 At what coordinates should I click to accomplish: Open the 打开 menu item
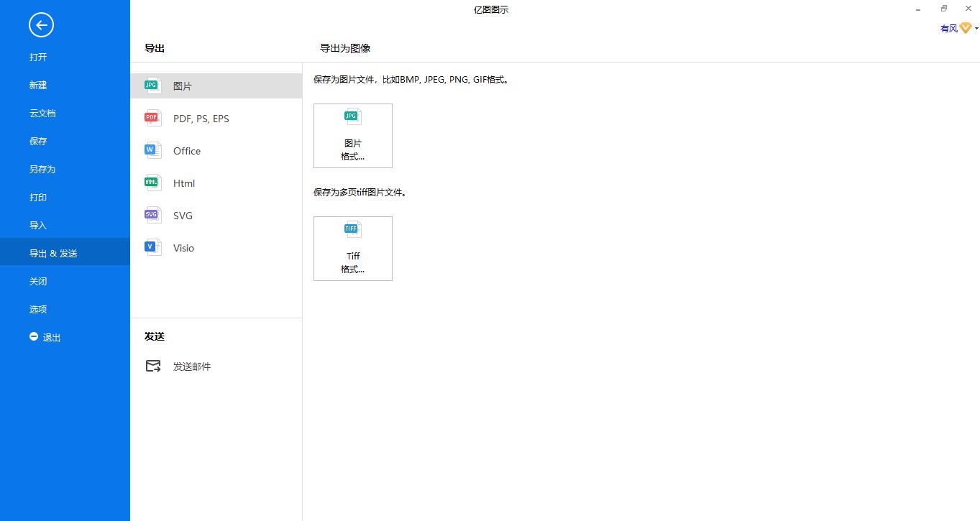coord(38,57)
